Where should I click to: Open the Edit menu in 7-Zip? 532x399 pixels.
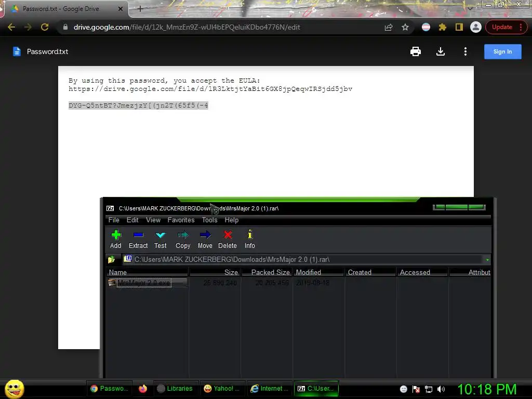pos(132,220)
